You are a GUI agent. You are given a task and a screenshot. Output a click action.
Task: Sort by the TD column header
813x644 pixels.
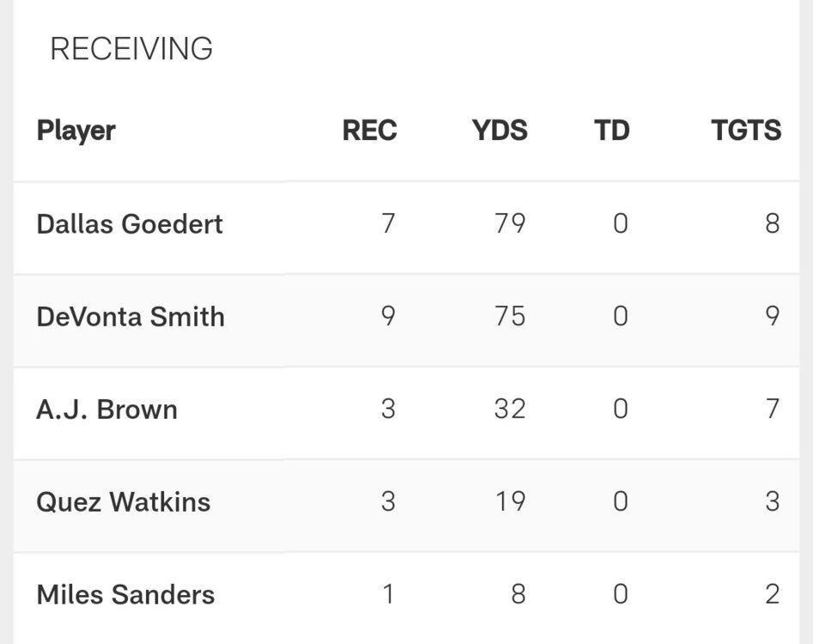tap(611, 131)
